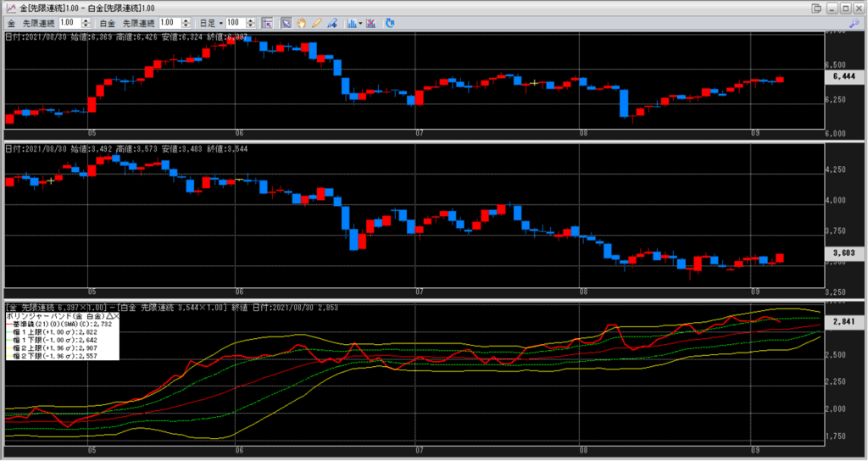This screenshot has height=461, width=868.
Task: Click the delete indicators chart icon
Action: [x=370, y=22]
